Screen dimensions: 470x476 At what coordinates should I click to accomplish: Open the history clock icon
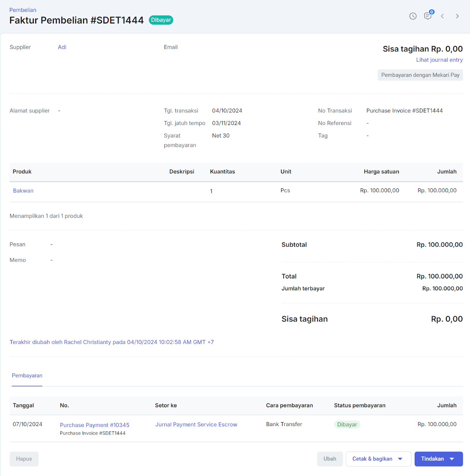tap(413, 16)
